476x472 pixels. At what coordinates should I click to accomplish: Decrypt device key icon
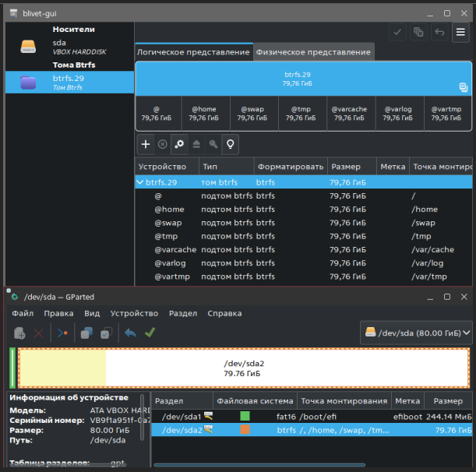point(213,144)
